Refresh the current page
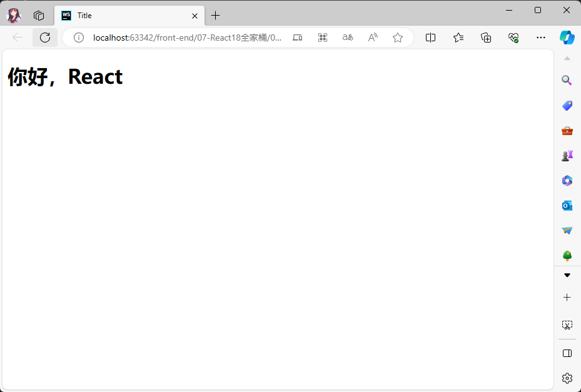 (x=45, y=38)
